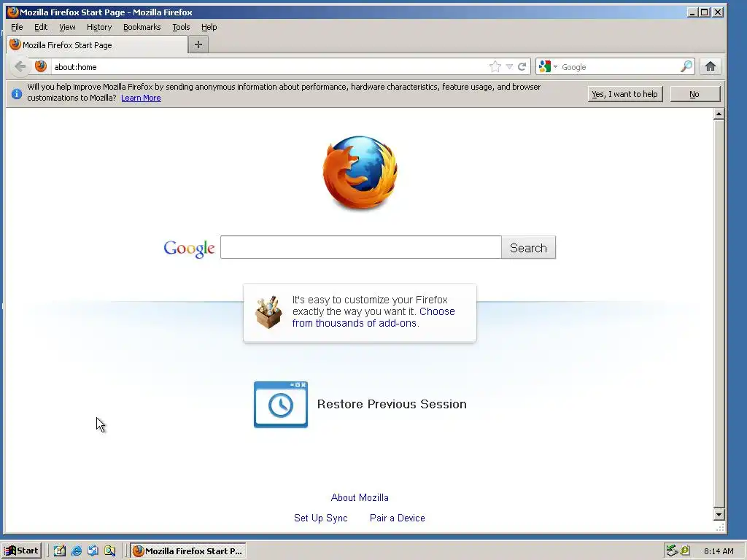This screenshot has width=747, height=560.
Task: Click the network tray icon
Action: coord(672,551)
